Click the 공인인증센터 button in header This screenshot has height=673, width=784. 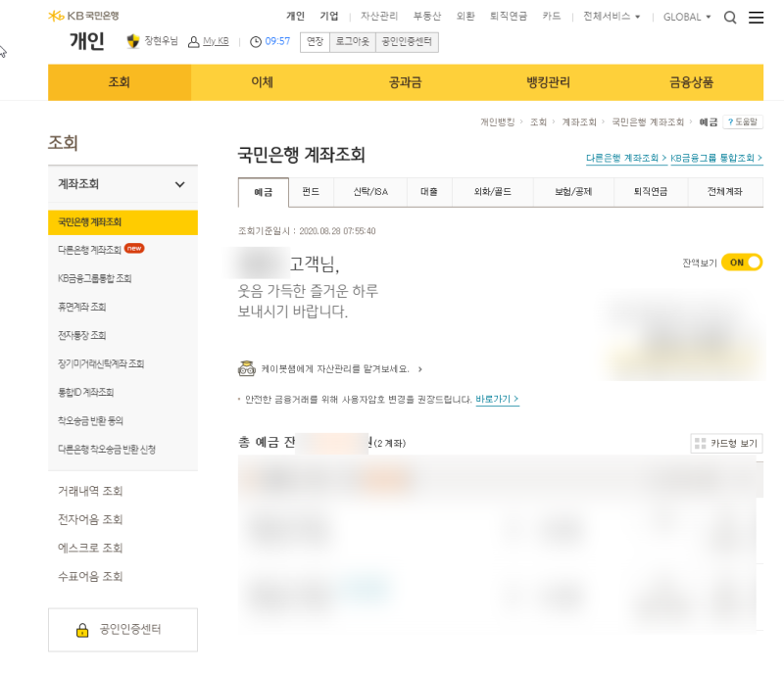click(407, 42)
